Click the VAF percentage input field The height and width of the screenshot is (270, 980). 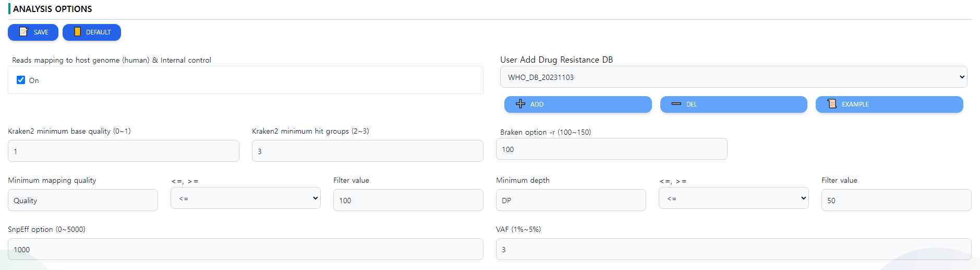coord(734,249)
